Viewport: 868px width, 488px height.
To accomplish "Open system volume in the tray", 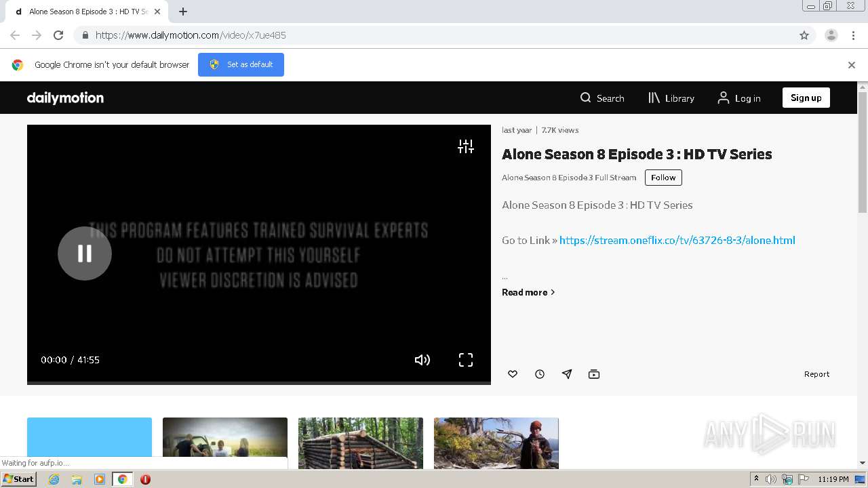I will click(x=771, y=479).
